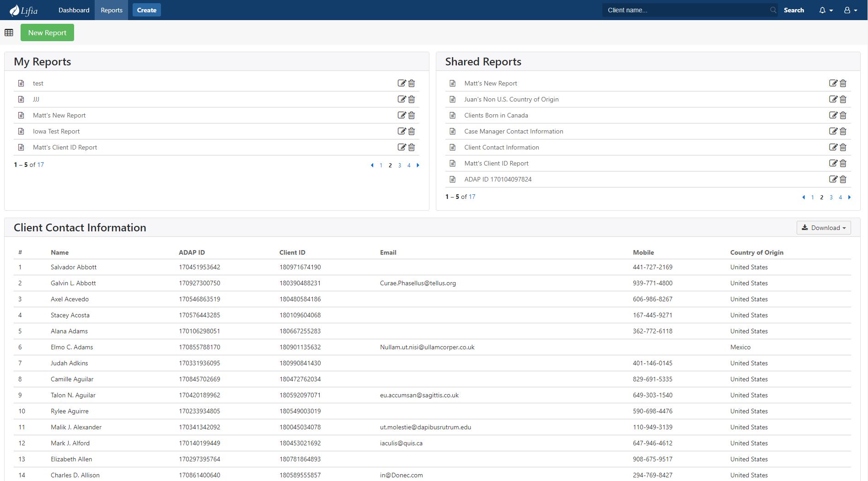Go to page 1 of Shared Reports
The height and width of the screenshot is (481, 868).
coord(813,197)
